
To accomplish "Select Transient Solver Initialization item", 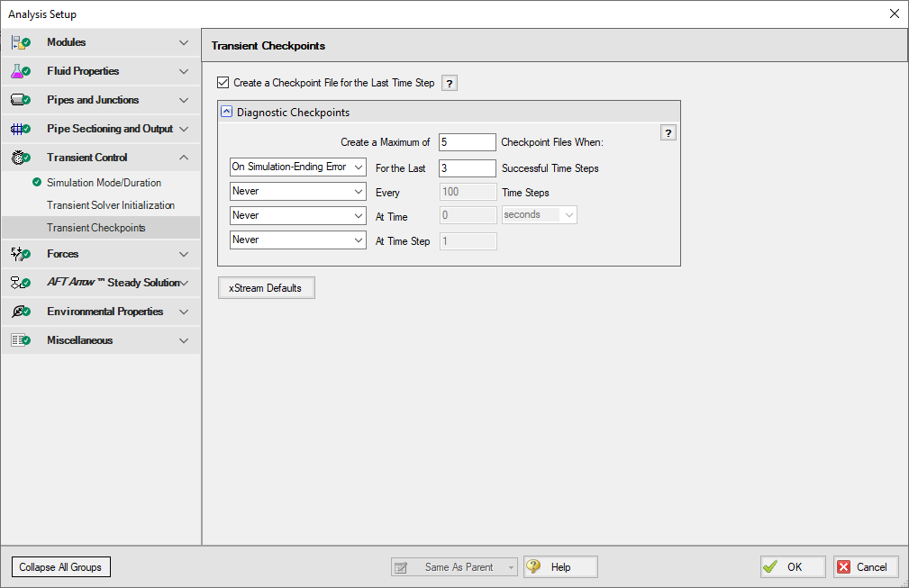I will (111, 205).
